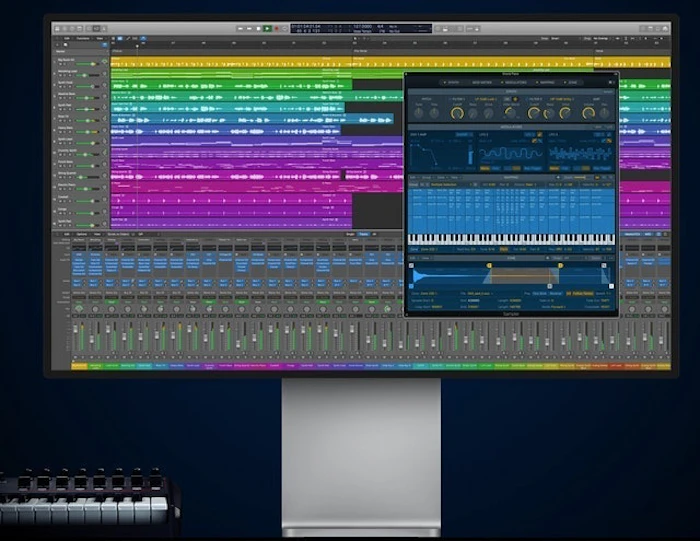Show Tracks view in Mixer

364,234
